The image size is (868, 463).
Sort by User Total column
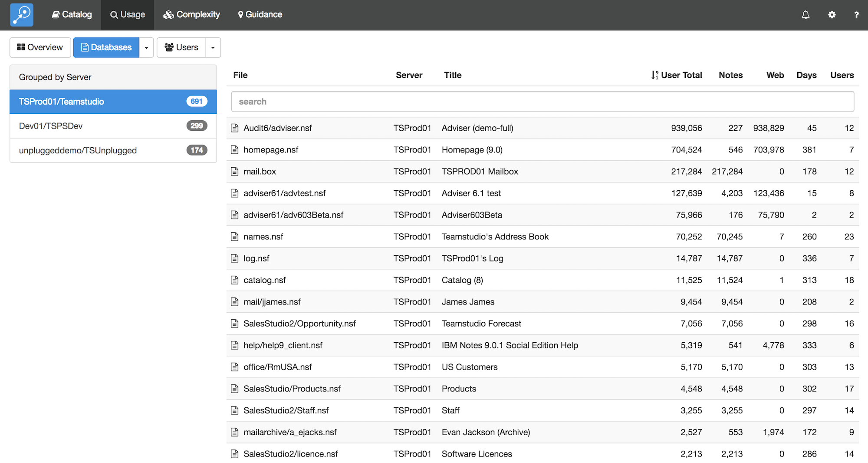coord(677,75)
